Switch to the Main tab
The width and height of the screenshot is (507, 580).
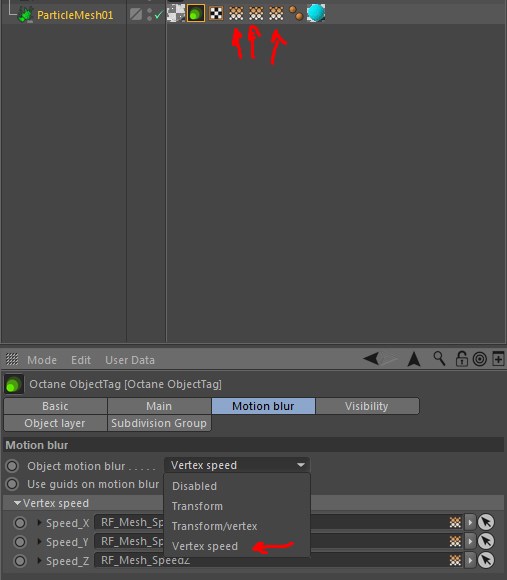159,406
